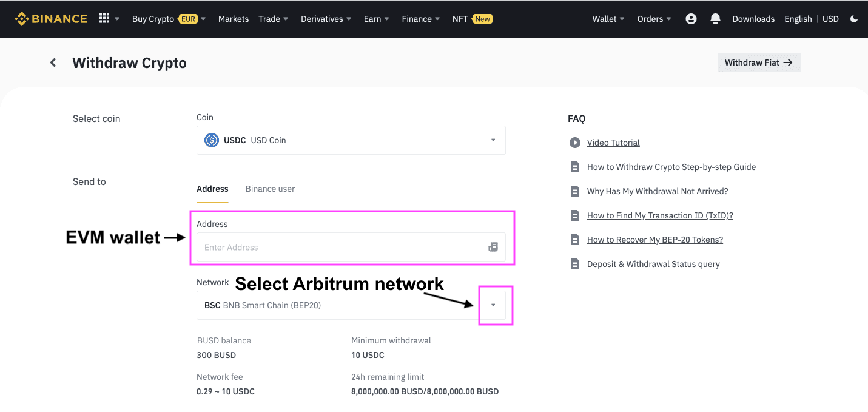Viewport: 868px width, 412px height.
Task: Click the Withdraw Crypto page title
Action: (129, 62)
